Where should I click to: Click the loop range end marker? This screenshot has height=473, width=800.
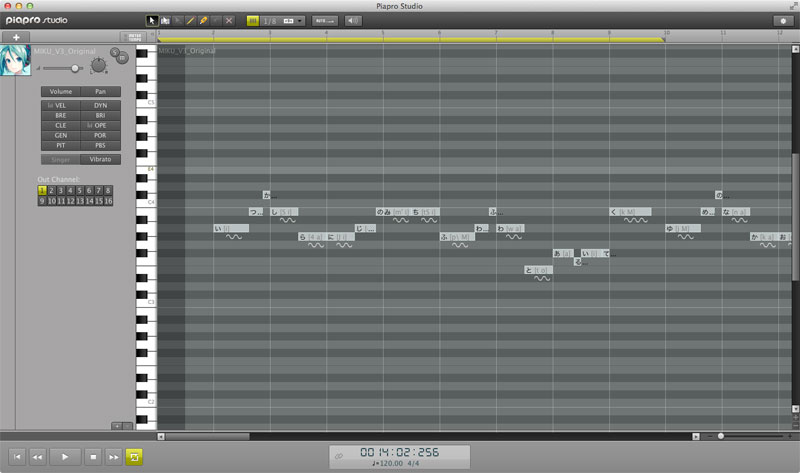click(x=663, y=39)
